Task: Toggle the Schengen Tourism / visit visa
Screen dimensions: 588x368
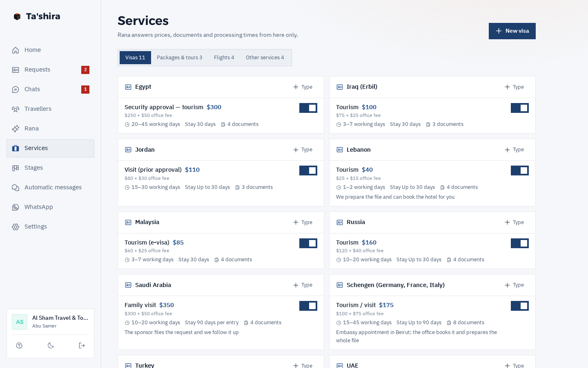Action: (520, 306)
